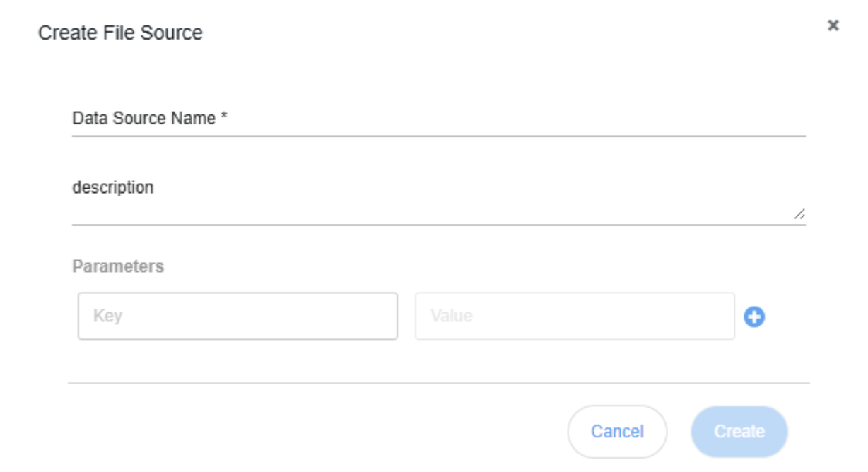Click the underline beneath Data Source Name
The image size is (868, 472).
pos(438,134)
